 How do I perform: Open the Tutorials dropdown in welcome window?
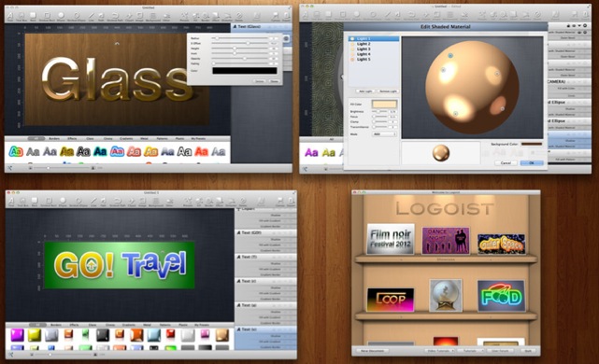pos(471,350)
